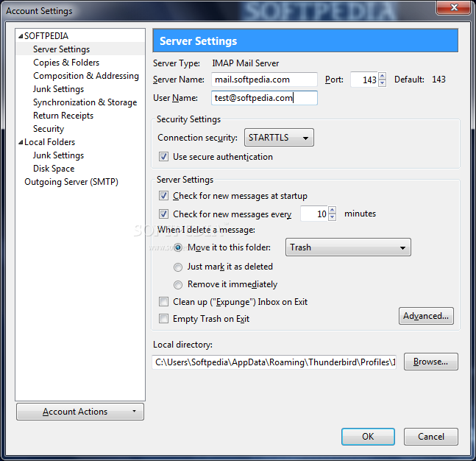Open Security settings in the tree
This screenshot has width=476, height=461.
pos(49,129)
